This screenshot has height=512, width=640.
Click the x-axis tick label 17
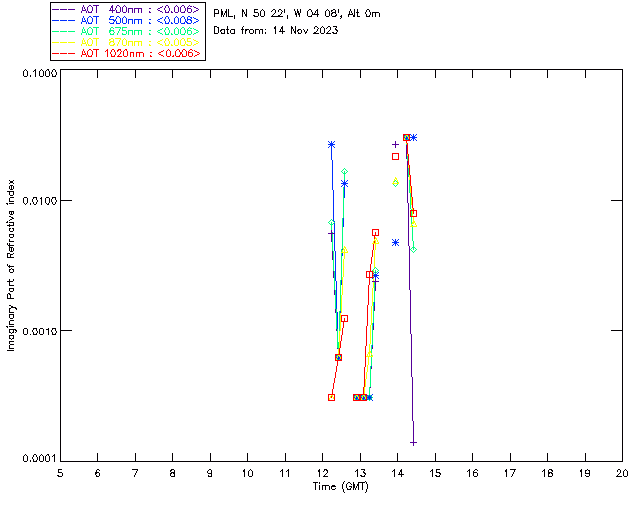(510, 473)
